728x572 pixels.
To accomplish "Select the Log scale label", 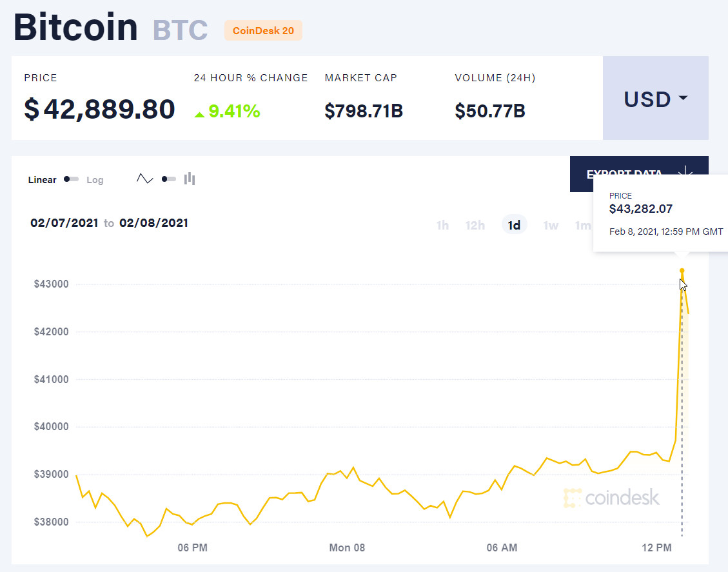I will tap(95, 180).
